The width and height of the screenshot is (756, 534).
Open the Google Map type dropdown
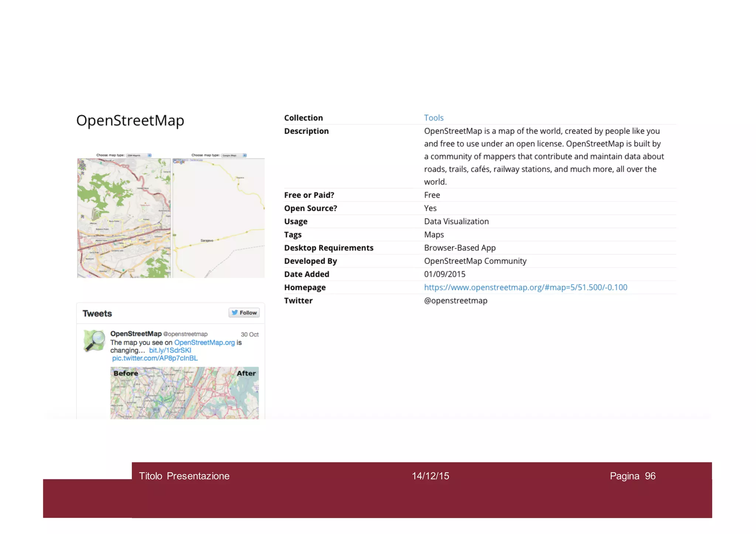click(x=234, y=155)
